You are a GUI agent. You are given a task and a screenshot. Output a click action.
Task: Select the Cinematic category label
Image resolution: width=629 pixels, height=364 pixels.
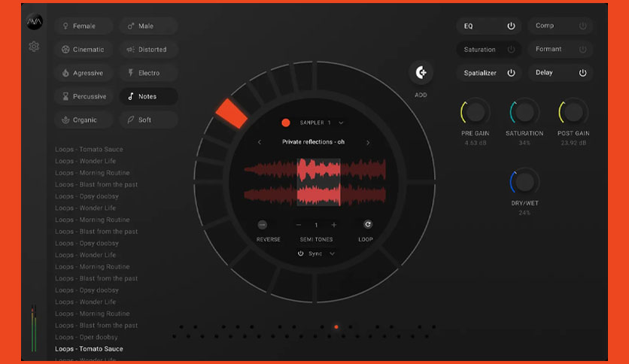[88, 50]
